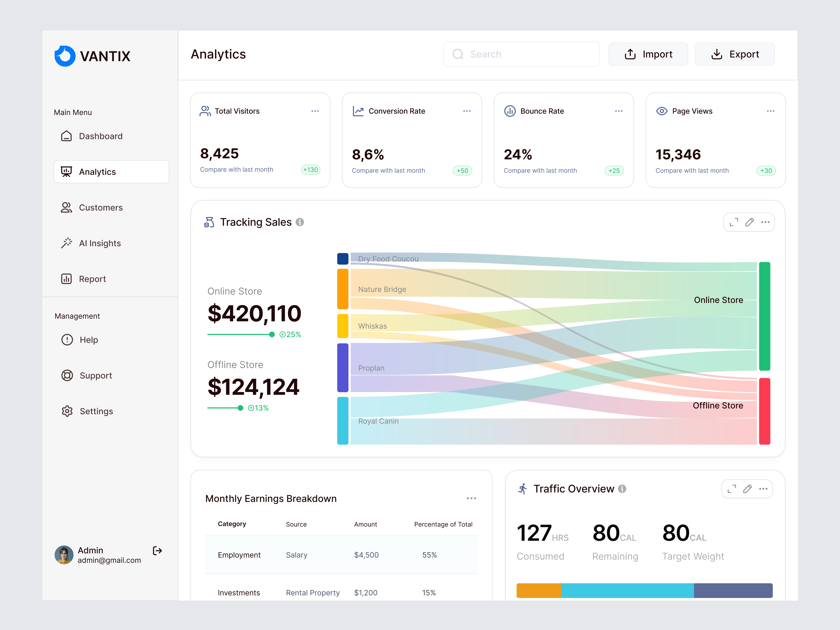Click inside the Search field

point(521,54)
